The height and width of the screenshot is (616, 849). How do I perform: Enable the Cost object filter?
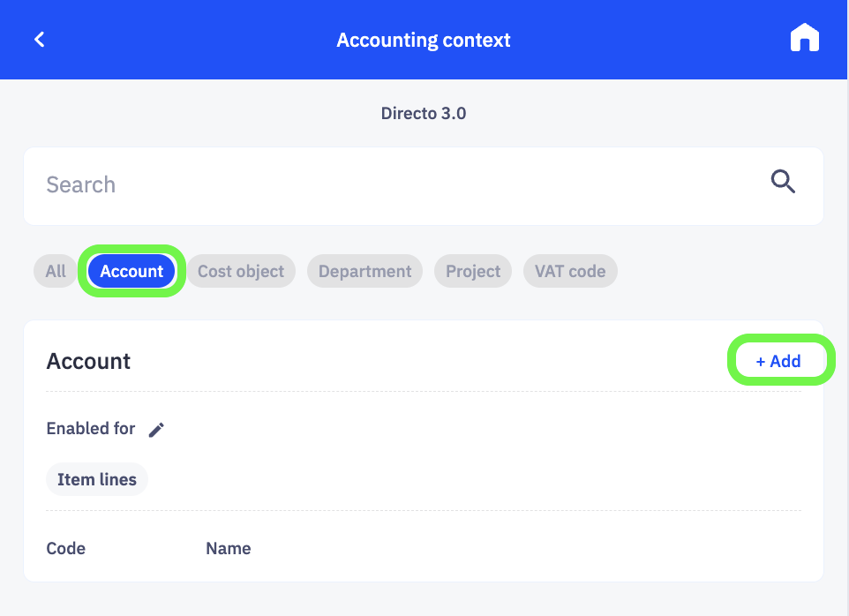click(x=241, y=271)
